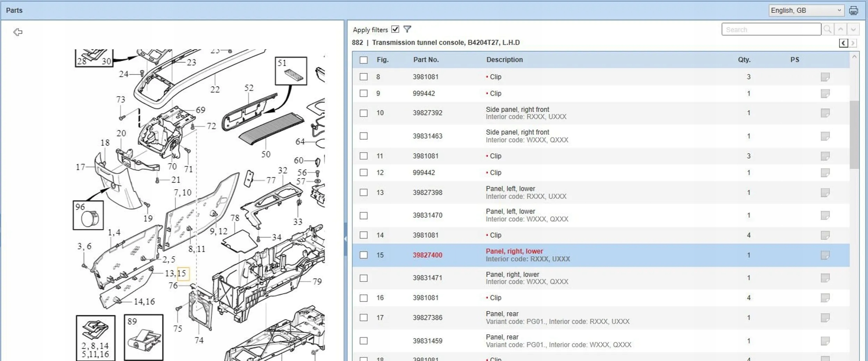Jump to previous search result arrow
The width and height of the screenshot is (868, 361).
[x=841, y=29]
